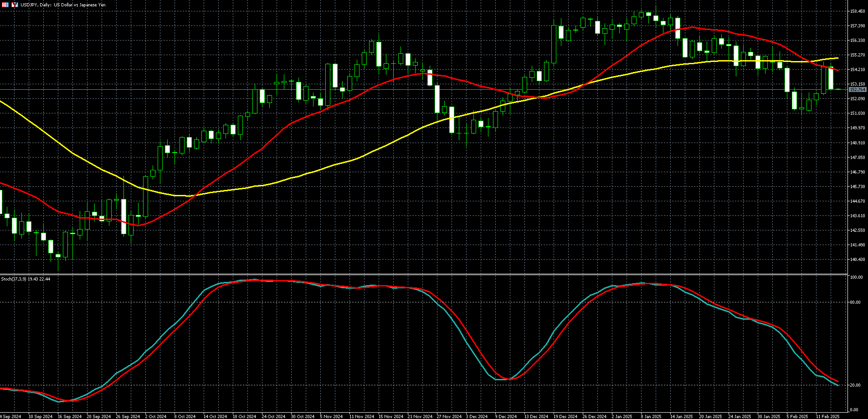Select the 8 Jan 2025 date label
The width and height of the screenshot is (868, 419).
click(651, 417)
